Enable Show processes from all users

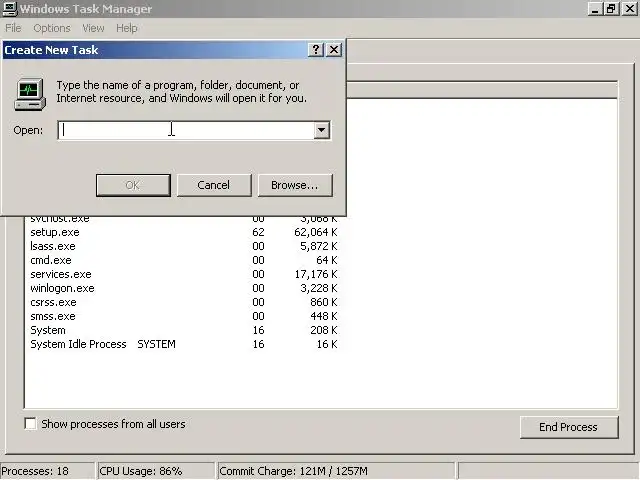[x=31, y=424]
